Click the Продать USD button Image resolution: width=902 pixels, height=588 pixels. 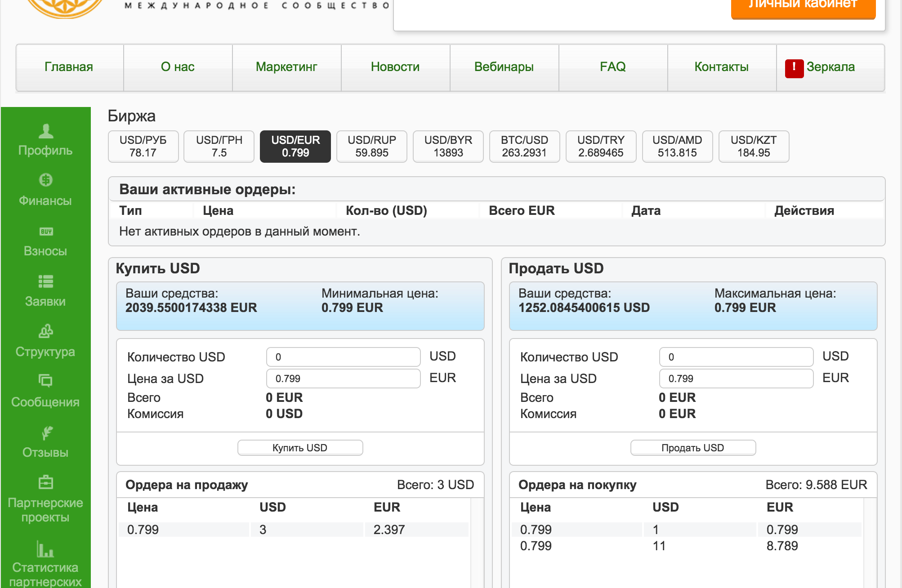[x=693, y=448]
